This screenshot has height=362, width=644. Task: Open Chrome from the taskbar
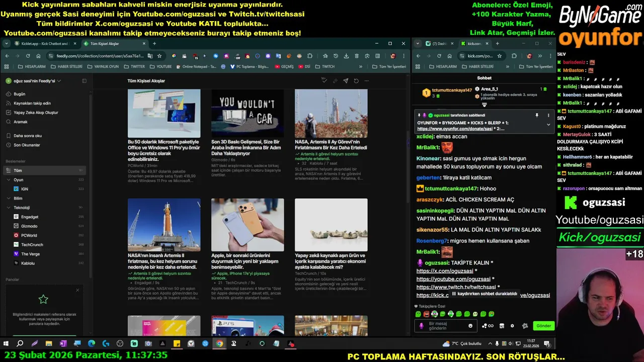click(x=219, y=344)
